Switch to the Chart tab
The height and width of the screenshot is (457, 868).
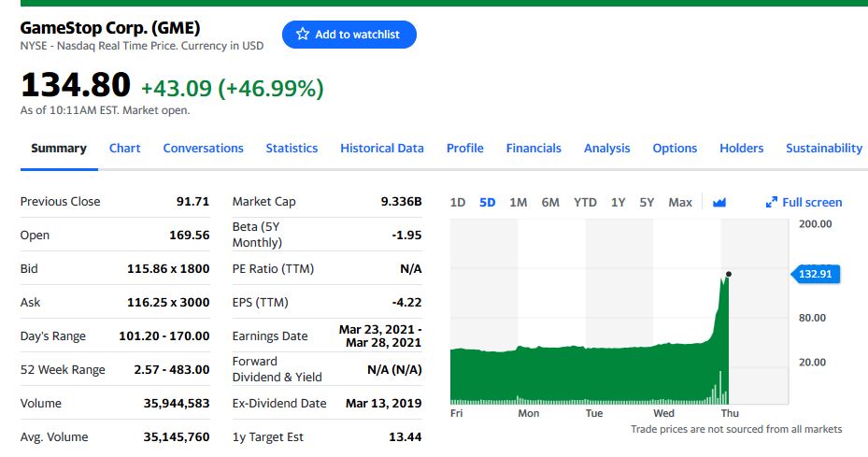tap(124, 148)
